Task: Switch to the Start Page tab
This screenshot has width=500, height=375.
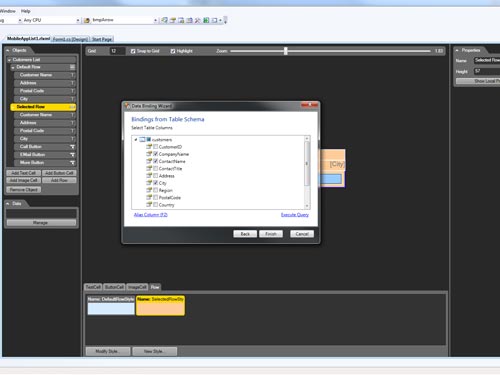Action: (102, 39)
